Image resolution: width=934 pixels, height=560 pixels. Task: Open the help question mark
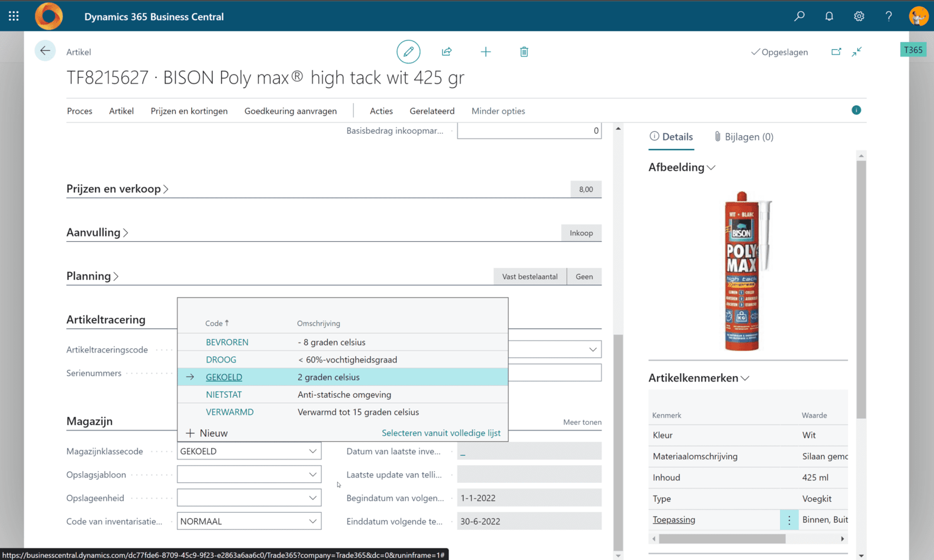[889, 16]
